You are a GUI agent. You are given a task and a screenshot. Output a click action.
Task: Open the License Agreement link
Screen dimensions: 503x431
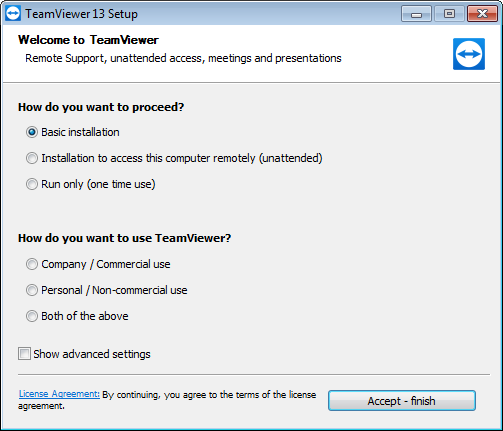tap(59, 394)
